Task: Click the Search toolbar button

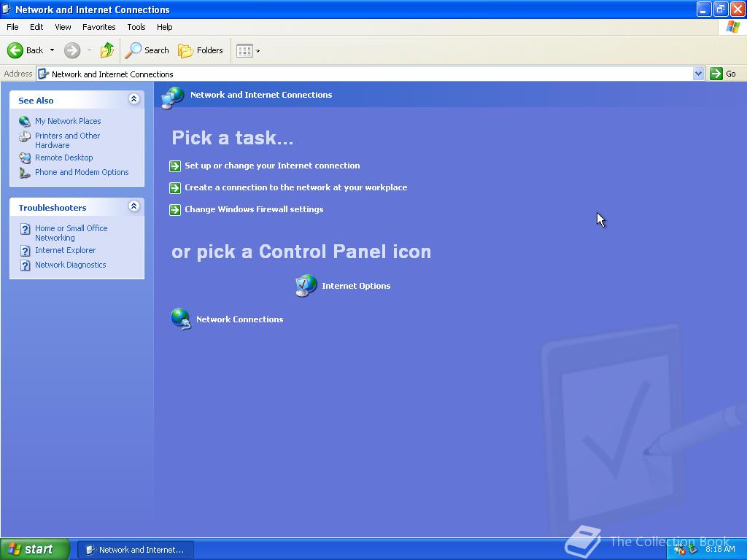Action: pyautogui.click(x=147, y=50)
